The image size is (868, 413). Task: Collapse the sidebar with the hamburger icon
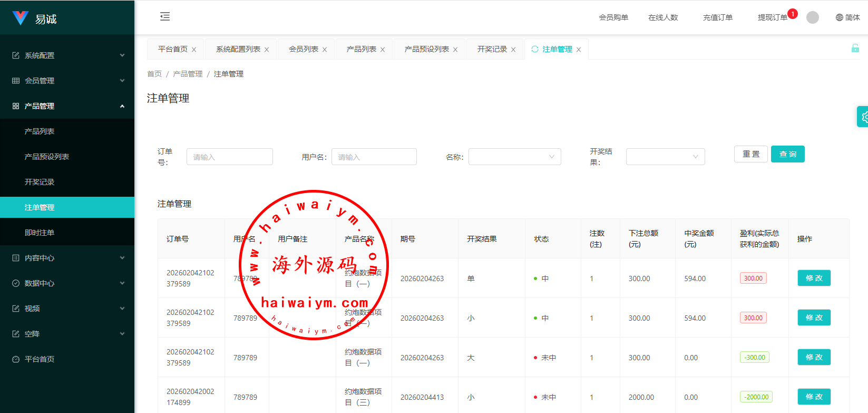[x=165, y=17]
